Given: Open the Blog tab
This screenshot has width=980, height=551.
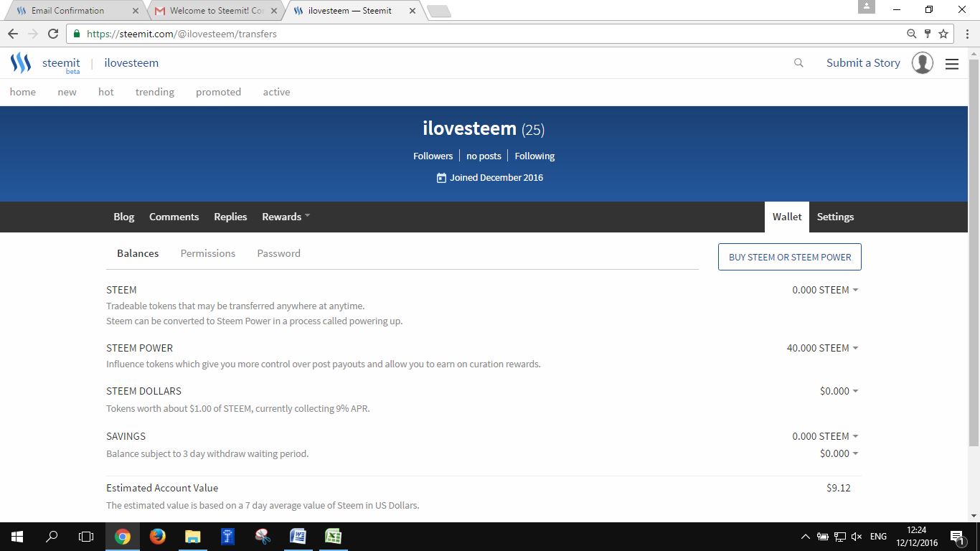Looking at the screenshot, I should coord(124,217).
